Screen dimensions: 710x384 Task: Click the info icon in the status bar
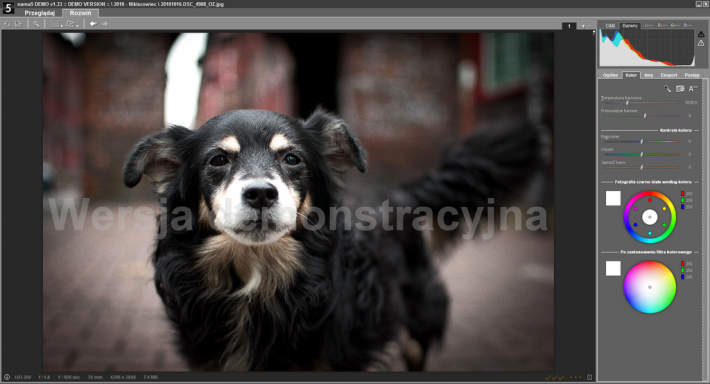pyautogui.click(x=7, y=377)
